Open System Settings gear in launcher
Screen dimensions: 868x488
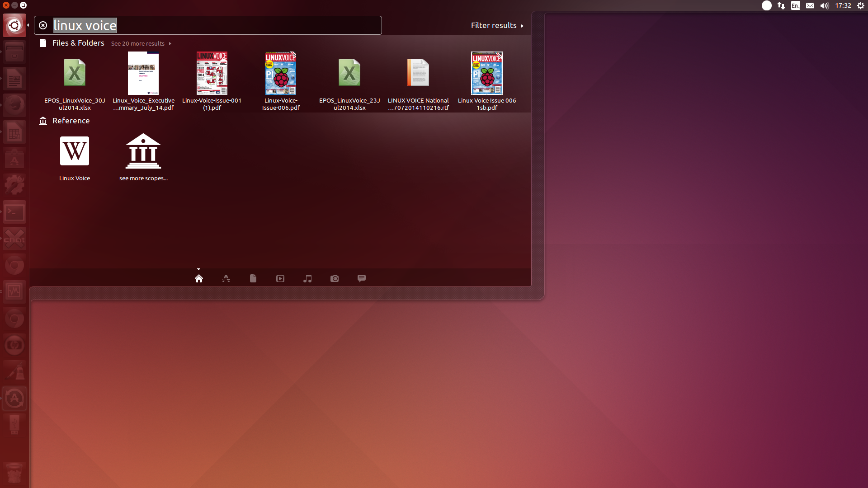click(x=14, y=186)
